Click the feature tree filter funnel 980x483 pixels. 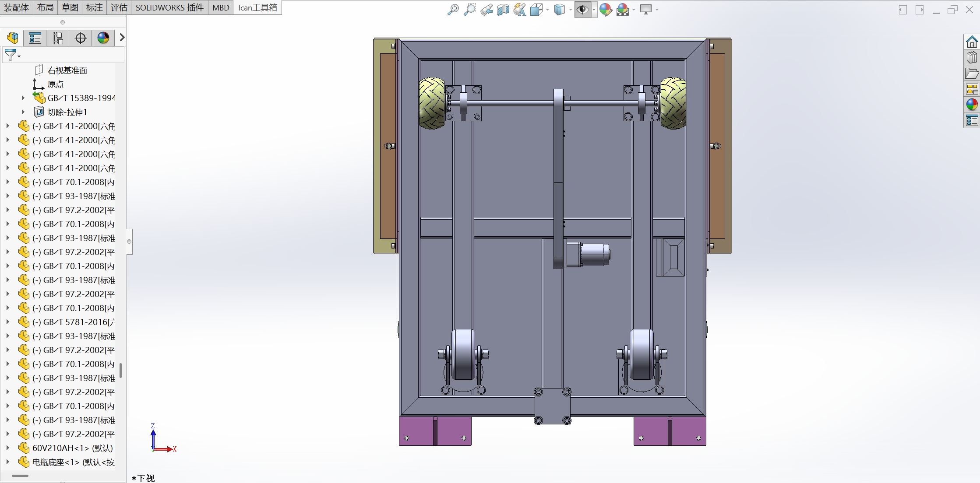[11, 55]
